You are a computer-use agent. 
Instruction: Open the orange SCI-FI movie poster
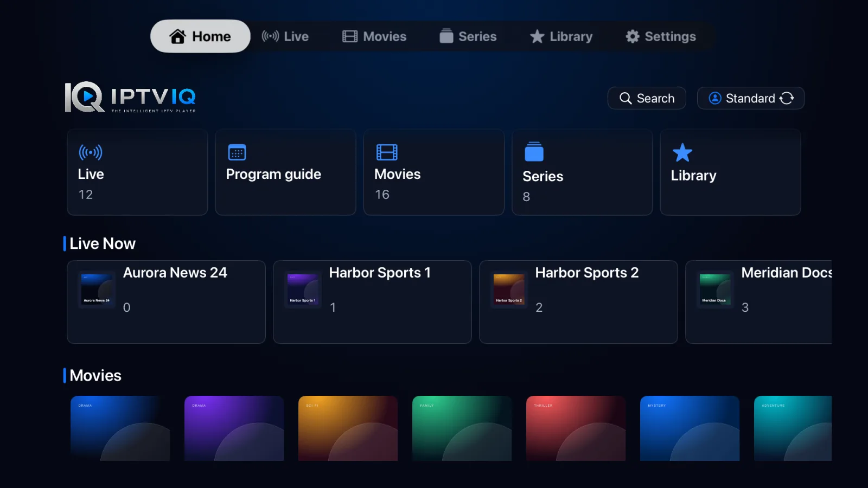click(348, 428)
